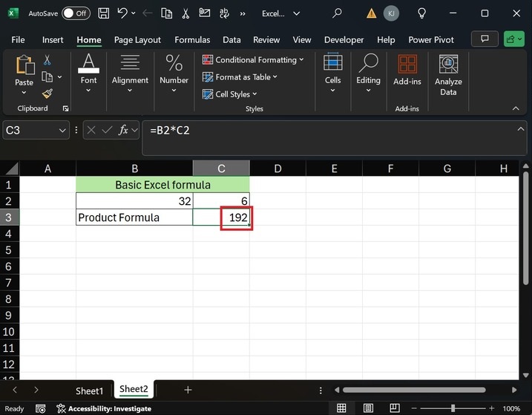Toggle the AutoSave switch
Screen dimensions: 532x415
point(75,13)
